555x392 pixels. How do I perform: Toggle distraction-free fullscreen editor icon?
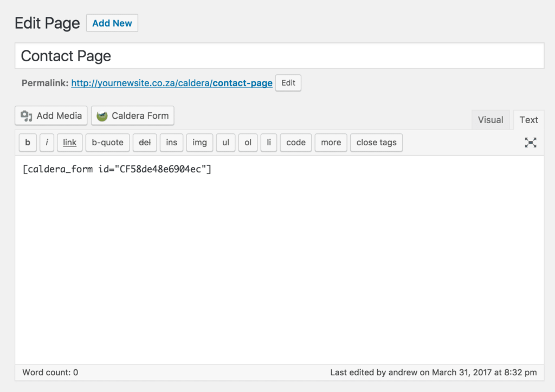(x=530, y=143)
